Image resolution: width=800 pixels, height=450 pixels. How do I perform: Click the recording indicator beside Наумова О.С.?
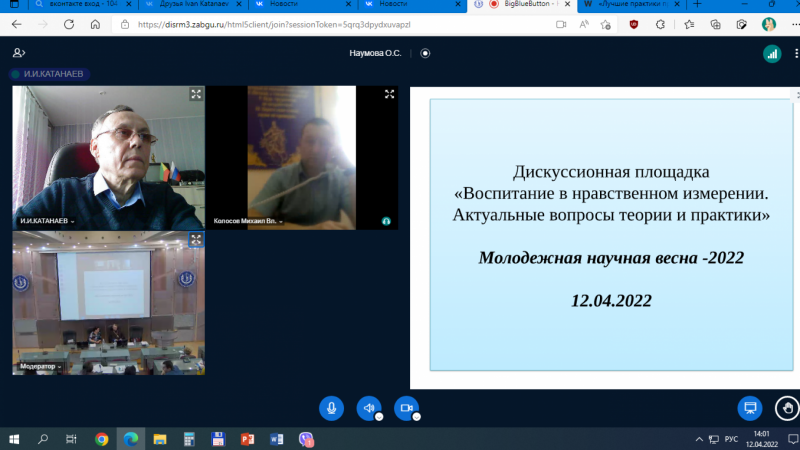pos(425,53)
